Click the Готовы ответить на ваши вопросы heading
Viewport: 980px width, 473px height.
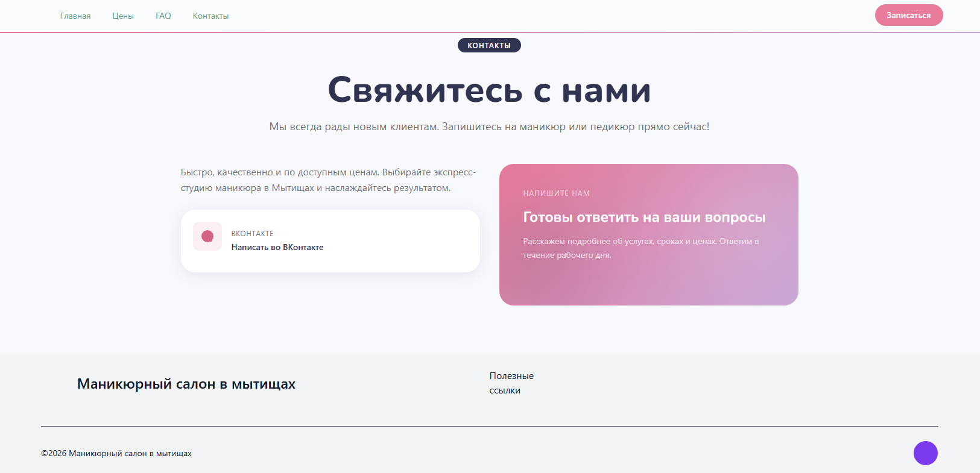[644, 218]
